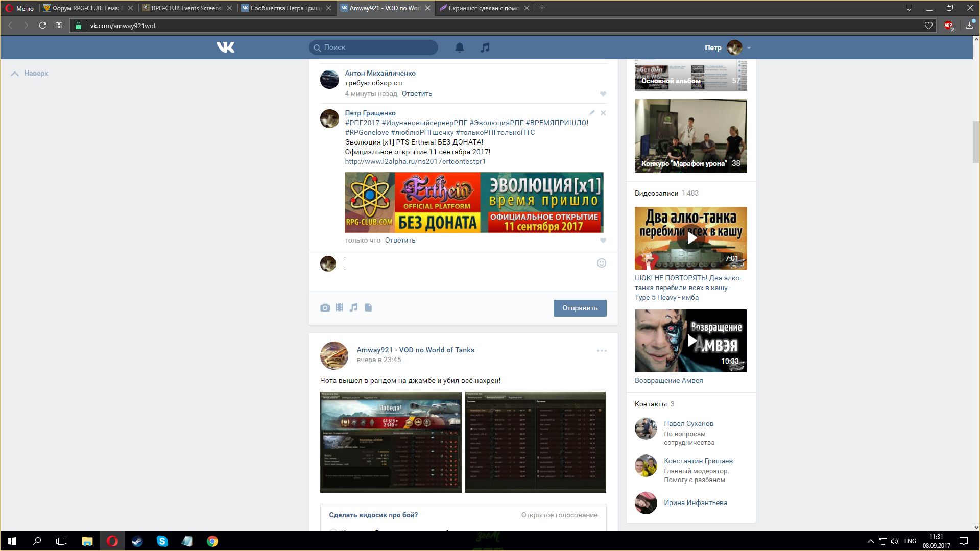980x551 pixels.
Task: Open Windows Start menu
Action: 12,541
